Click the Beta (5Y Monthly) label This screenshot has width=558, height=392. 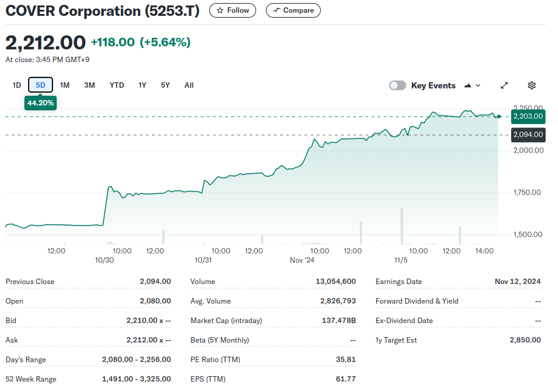point(220,340)
